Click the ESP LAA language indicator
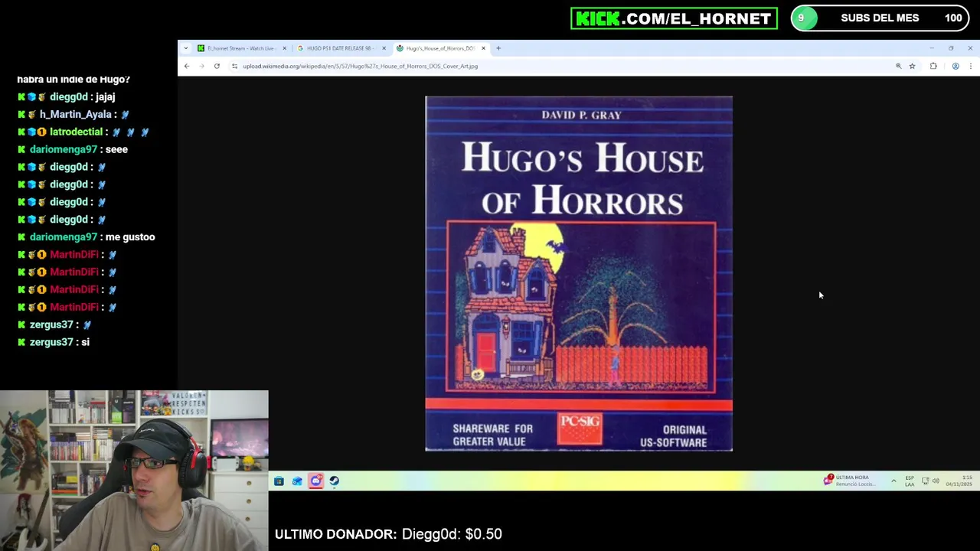The width and height of the screenshot is (980, 551). [910, 481]
